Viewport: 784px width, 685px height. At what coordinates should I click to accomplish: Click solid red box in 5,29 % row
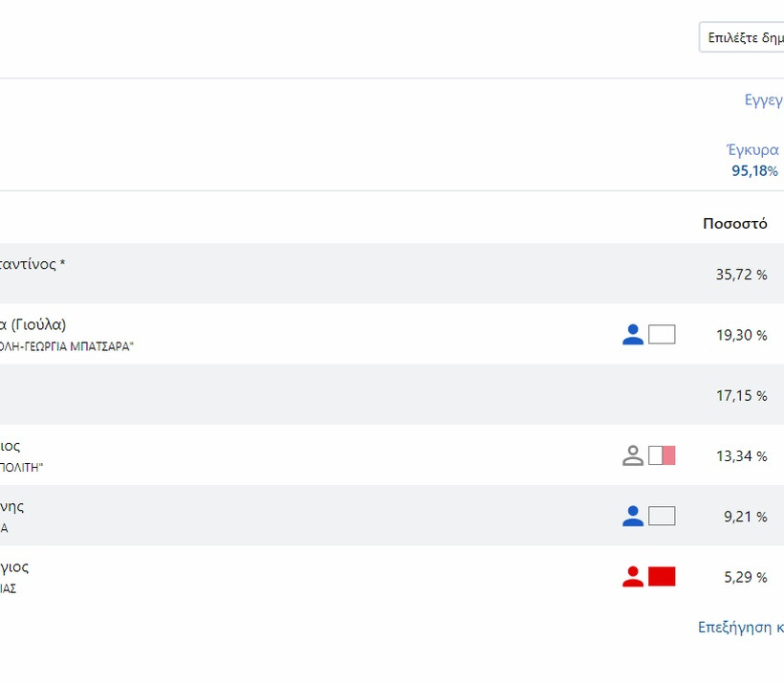[x=662, y=577]
